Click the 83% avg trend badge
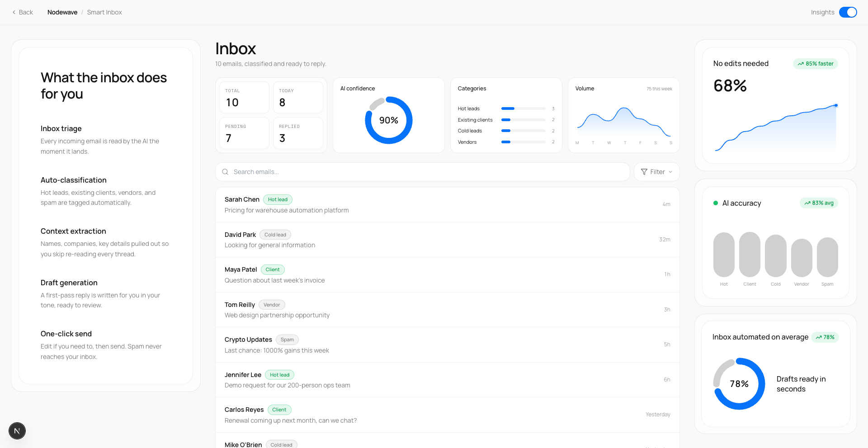 [819, 203]
